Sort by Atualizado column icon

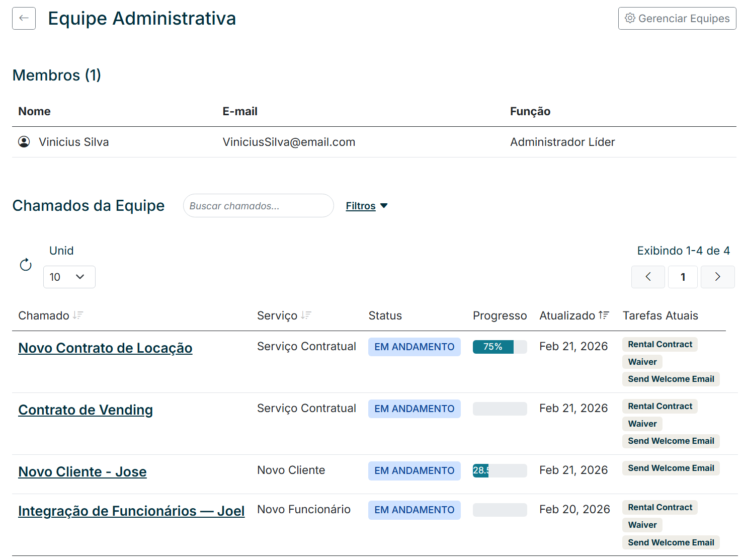click(604, 315)
